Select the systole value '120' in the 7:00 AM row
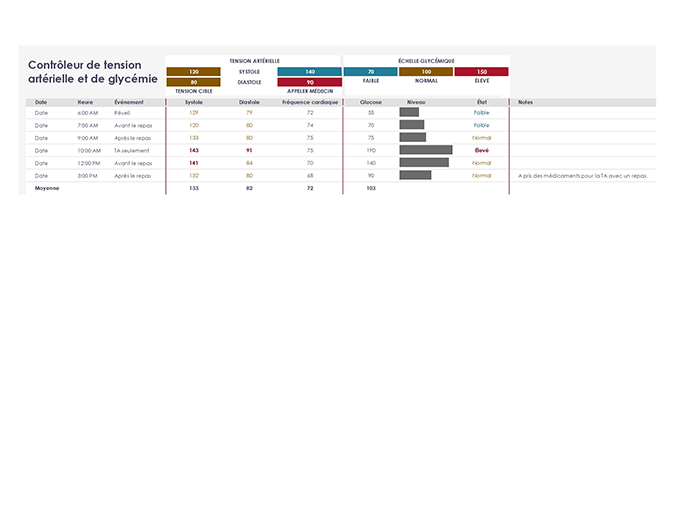The width and height of the screenshot is (675, 520). tap(194, 125)
